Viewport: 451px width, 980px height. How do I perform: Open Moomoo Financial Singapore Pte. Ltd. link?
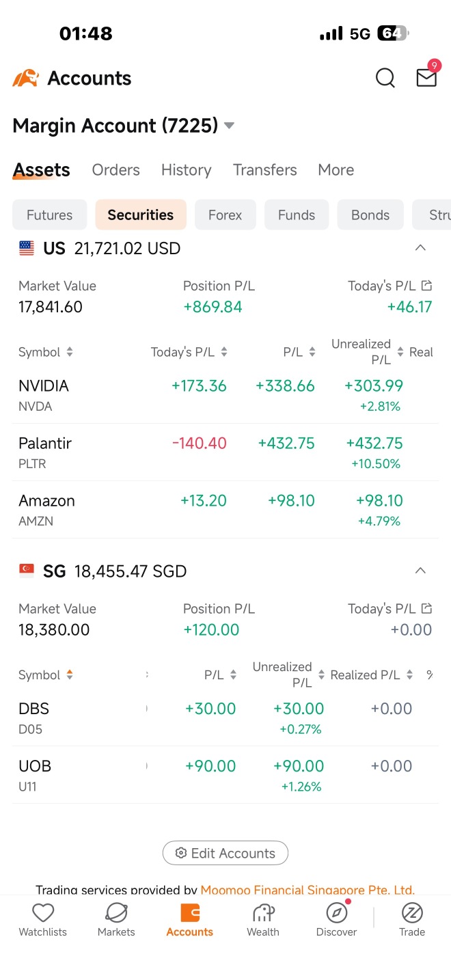pyautogui.click(x=307, y=890)
